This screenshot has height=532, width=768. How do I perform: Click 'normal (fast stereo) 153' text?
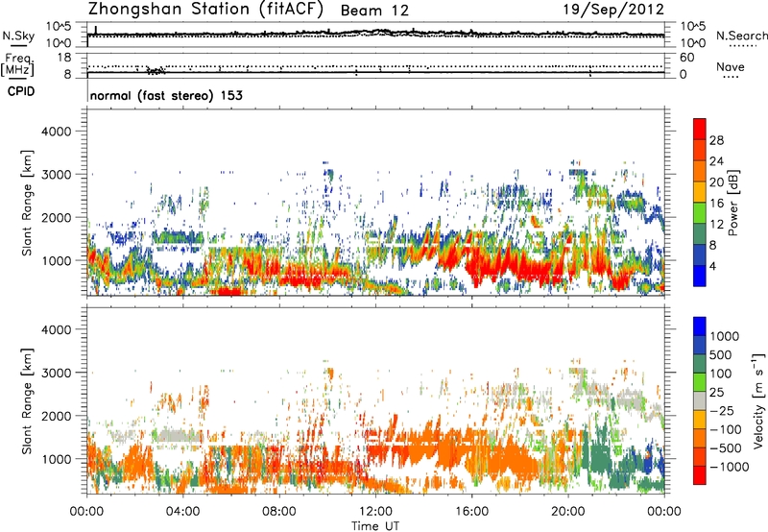click(x=166, y=95)
